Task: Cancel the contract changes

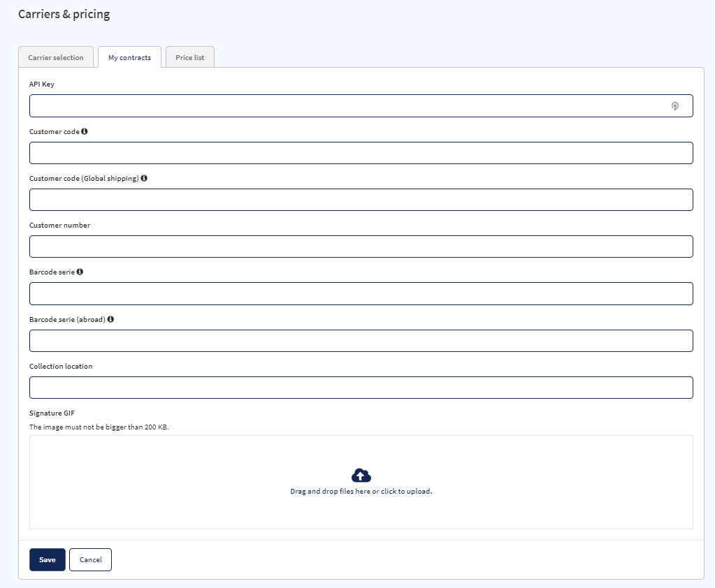Action: [90, 560]
